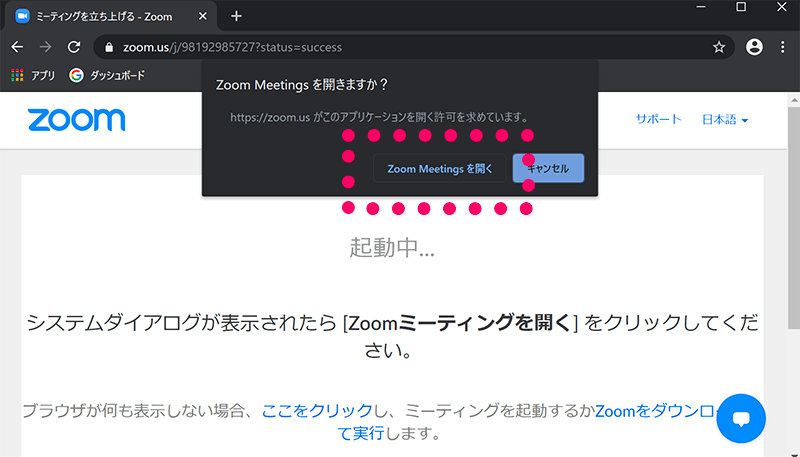The height and width of the screenshot is (457, 800).
Task: Minimize the Chrome window
Action: [x=701, y=7]
